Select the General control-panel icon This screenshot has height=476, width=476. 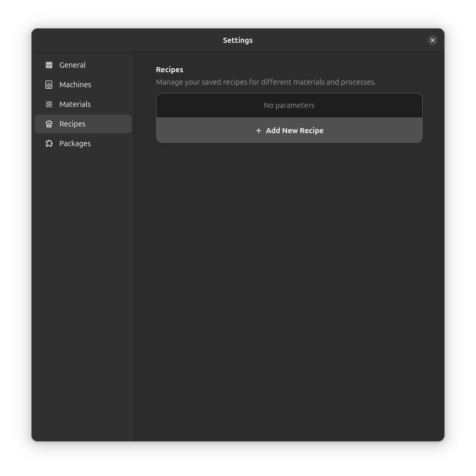point(49,65)
